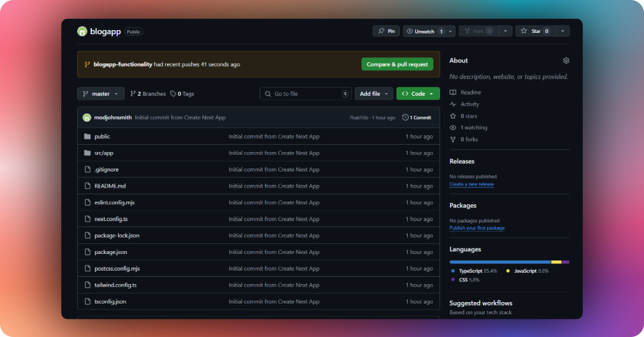This screenshot has width=644, height=337.
Task: Open the package.json file name
Action: (x=111, y=252)
